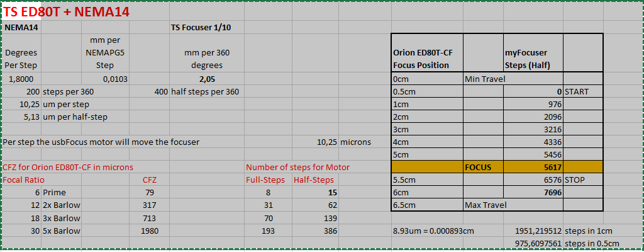Select 'CFZ for Orion ED80T-CF in microns' heading

coord(68,167)
